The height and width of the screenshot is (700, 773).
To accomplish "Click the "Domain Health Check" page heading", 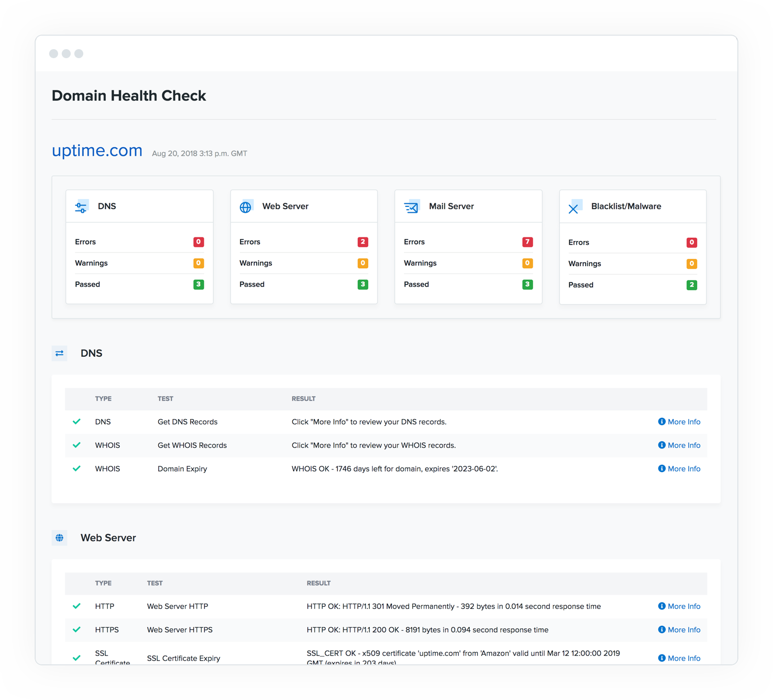I will pyautogui.click(x=129, y=96).
